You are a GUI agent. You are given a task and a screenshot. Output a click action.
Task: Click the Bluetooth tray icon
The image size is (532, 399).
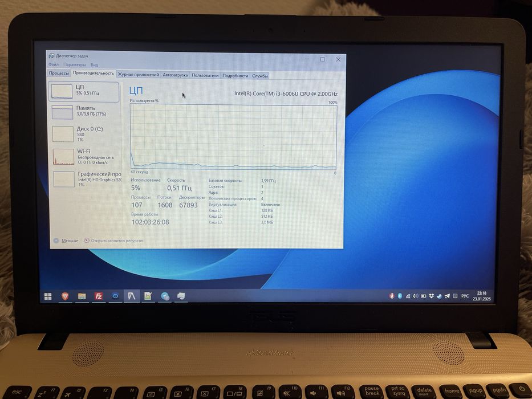click(x=400, y=296)
